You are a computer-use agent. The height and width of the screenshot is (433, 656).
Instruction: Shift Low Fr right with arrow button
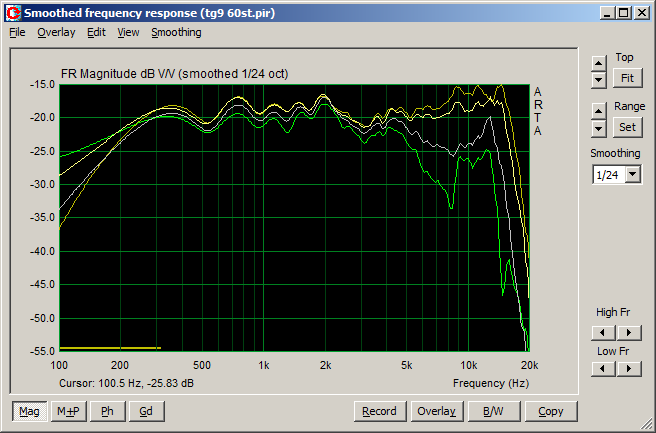pyautogui.click(x=629, y=369)
